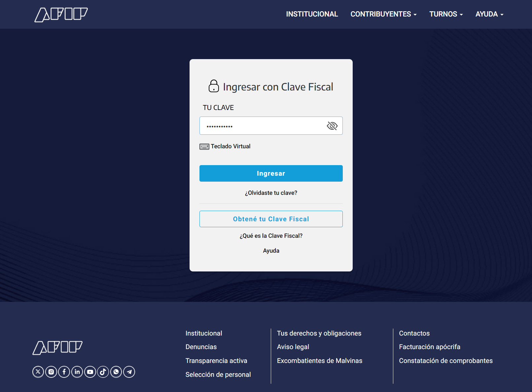Open the Facturación apócrifa link
This screenshot has width=532, height=392.
[430, 347]
